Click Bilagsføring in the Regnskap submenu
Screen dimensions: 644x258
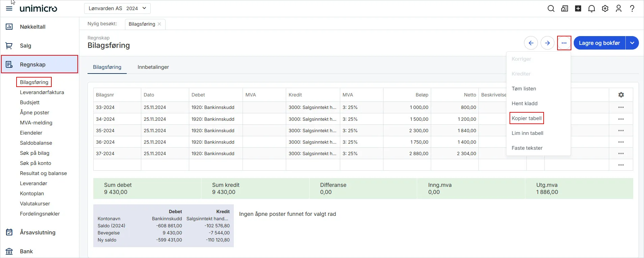click(x=34, y=82)
